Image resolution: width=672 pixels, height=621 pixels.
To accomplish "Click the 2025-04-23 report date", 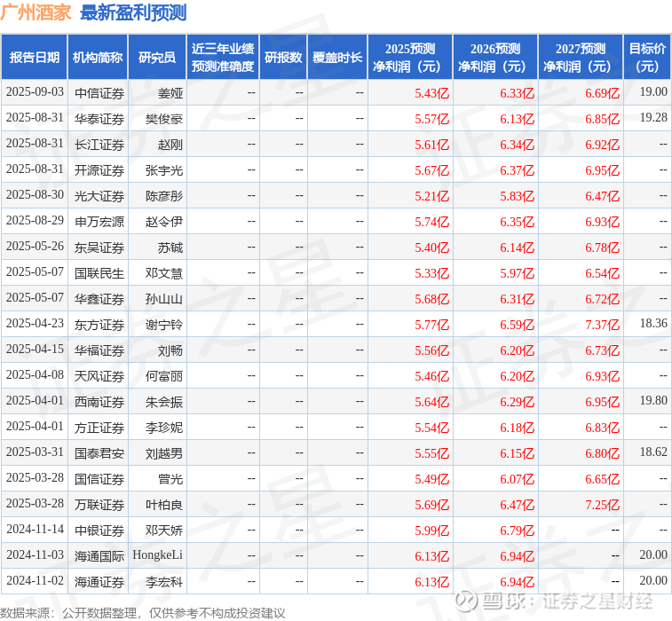I will 35,323.
